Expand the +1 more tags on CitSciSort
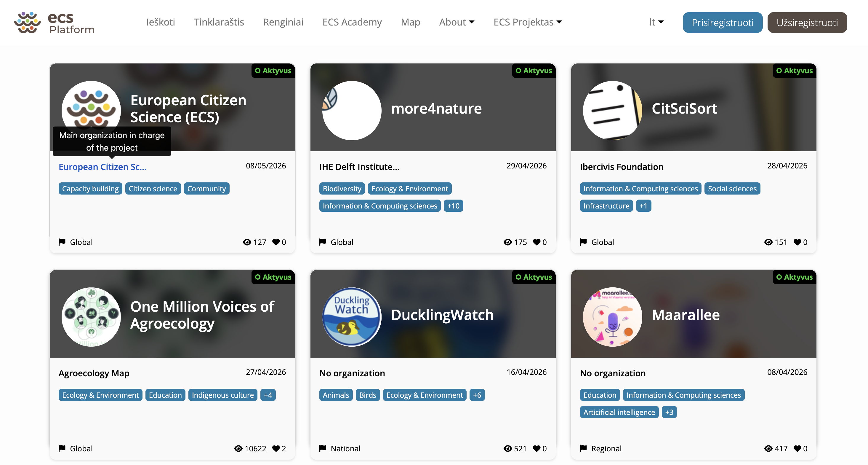The height and width of the screenshot is (465, 868). click(643, 206)
